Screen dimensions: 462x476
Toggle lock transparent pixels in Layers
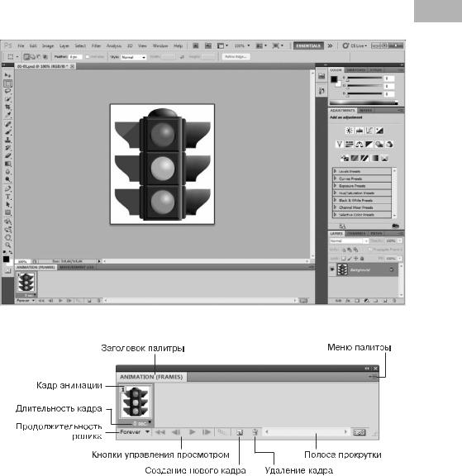point(343,259)
